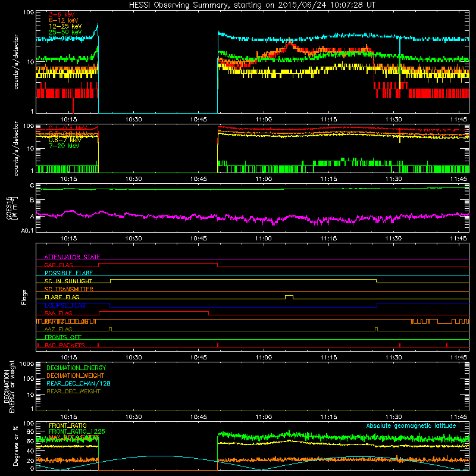
Task: Click the '25-50 keV' legend label
Action: [x=65, y=32]
